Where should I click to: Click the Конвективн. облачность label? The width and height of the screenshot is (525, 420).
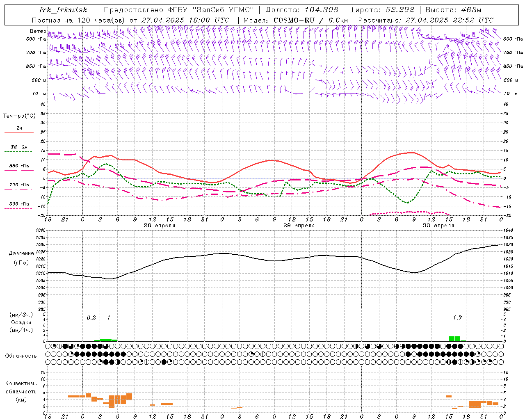21,388
